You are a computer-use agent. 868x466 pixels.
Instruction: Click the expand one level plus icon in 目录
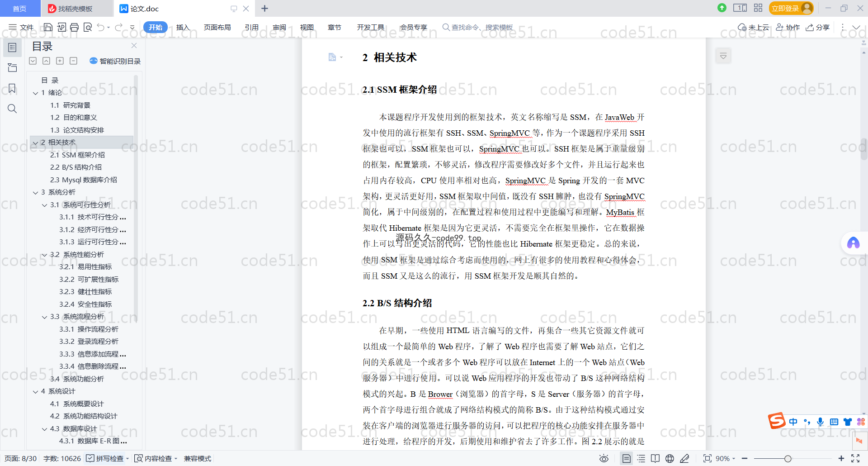click(60, 61)
